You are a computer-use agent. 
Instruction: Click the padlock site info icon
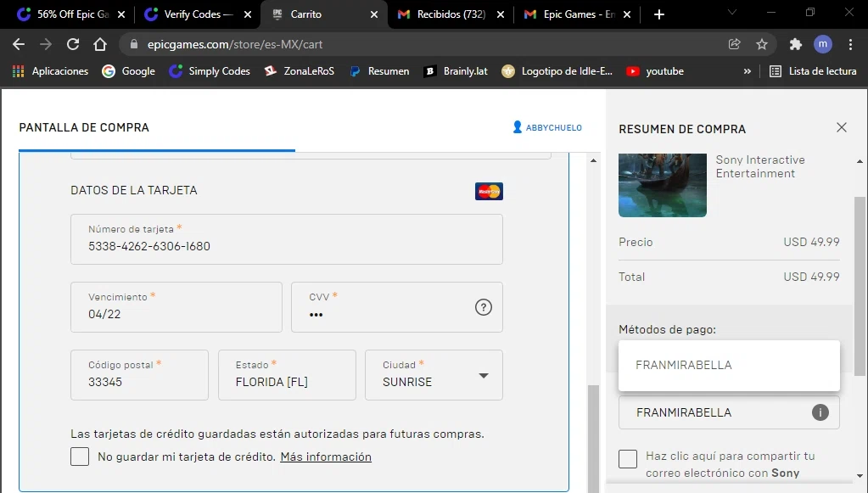click(x=133, y=44)
